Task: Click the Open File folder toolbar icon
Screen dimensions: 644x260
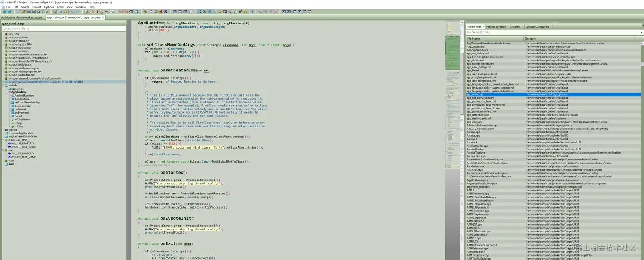Action: pos(23,11)
